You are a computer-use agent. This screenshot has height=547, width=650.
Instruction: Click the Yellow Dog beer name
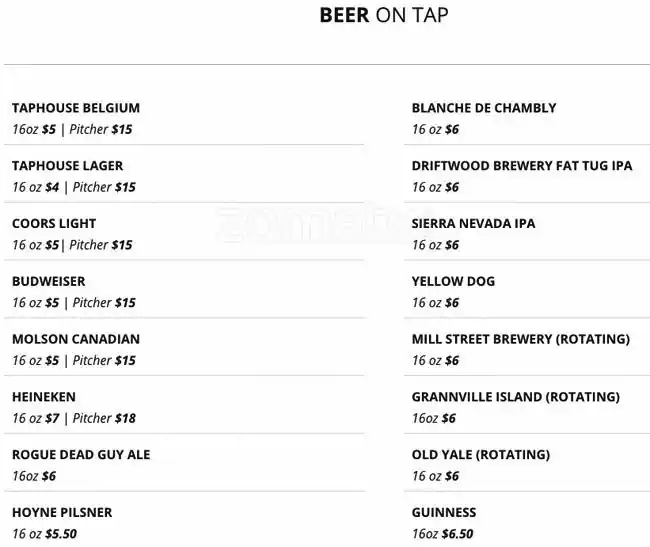tap(453, 282)
